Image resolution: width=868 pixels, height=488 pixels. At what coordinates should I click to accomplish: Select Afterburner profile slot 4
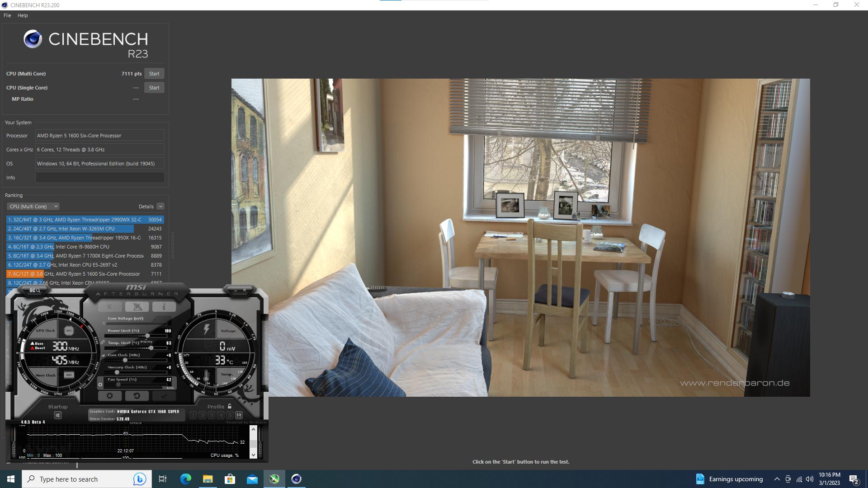(x=221, y=415)
